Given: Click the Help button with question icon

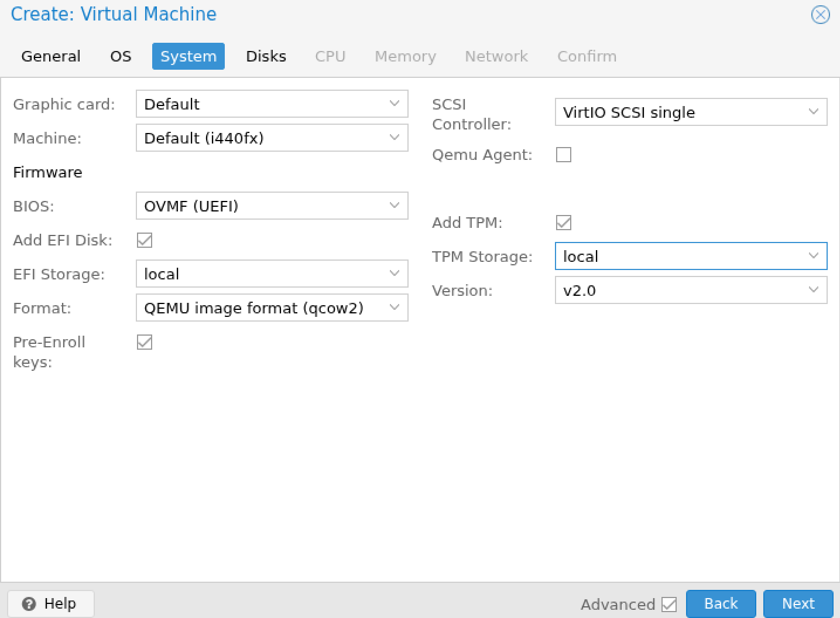Looking at the screenshot, I should tap(51, 603).
